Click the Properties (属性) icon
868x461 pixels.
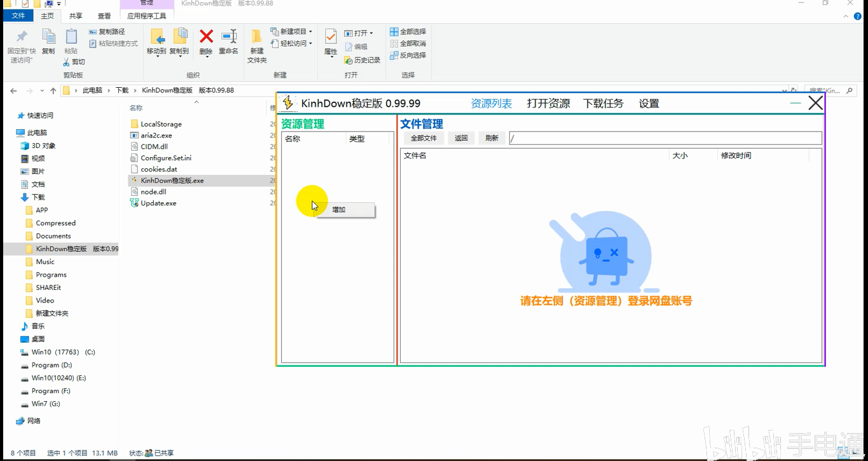coord(331,36)
